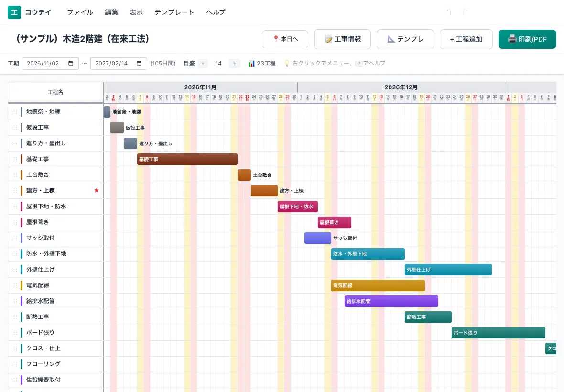
Task: Select the 建方・上棟 gantt bar
Action: pos(264,191)
